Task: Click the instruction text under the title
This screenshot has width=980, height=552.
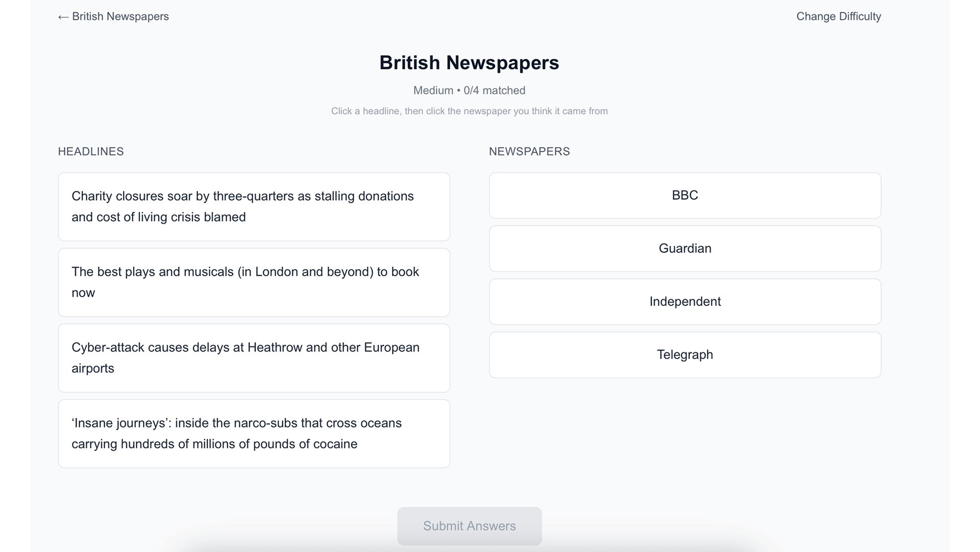Action: (x=469, y=111)
